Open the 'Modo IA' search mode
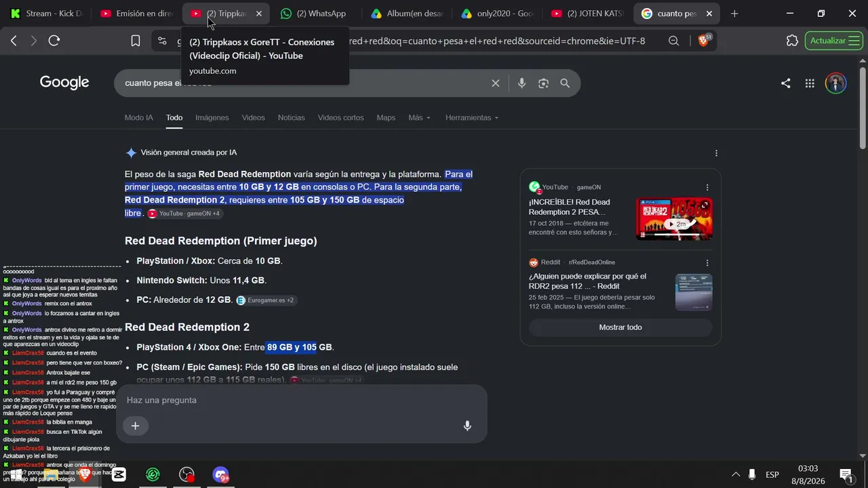The width and height of the screenshot is (868, 488). point(138,118)
